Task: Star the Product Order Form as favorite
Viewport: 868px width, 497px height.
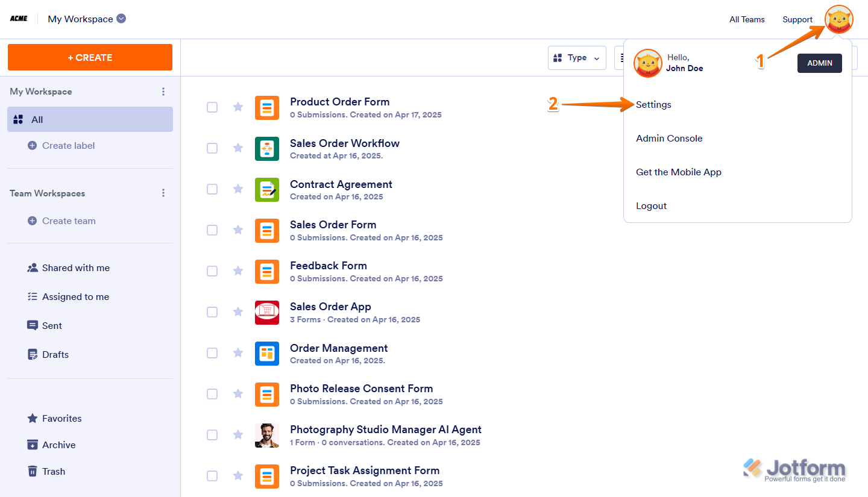Action: tap(238, 107)
